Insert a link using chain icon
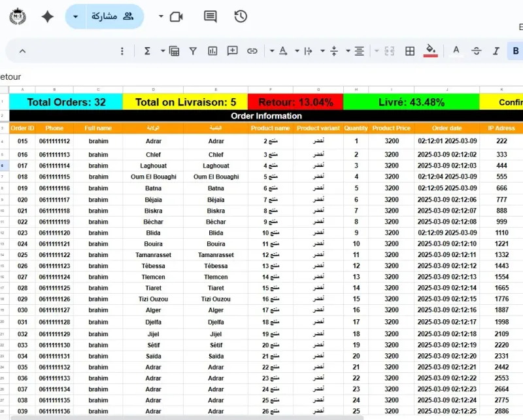Viewport: 523px width, 420px height. (252, 51)
